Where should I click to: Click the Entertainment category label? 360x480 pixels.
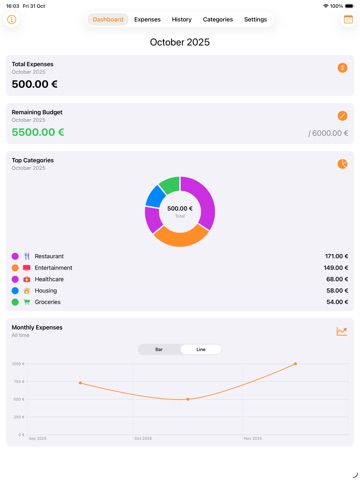(53, 268)
